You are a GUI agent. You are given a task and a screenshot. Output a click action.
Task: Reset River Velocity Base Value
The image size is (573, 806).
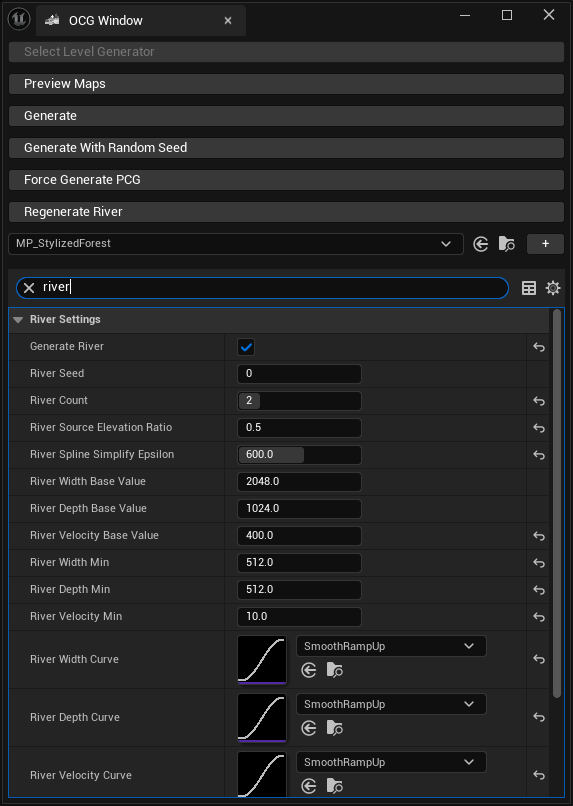[x=539, y=536]
